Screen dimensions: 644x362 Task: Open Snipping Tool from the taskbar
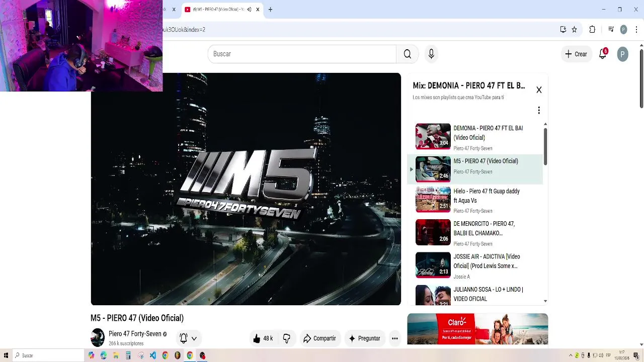140,355
